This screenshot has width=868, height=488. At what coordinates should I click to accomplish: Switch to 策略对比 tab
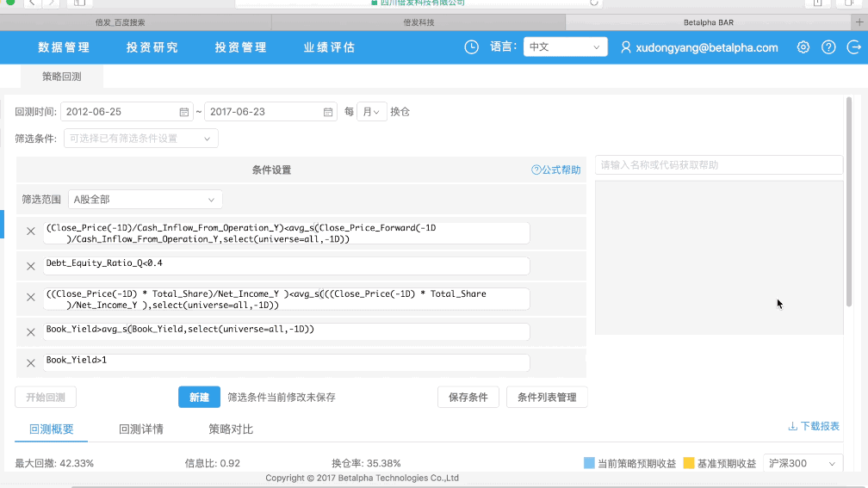pos(231,429)
